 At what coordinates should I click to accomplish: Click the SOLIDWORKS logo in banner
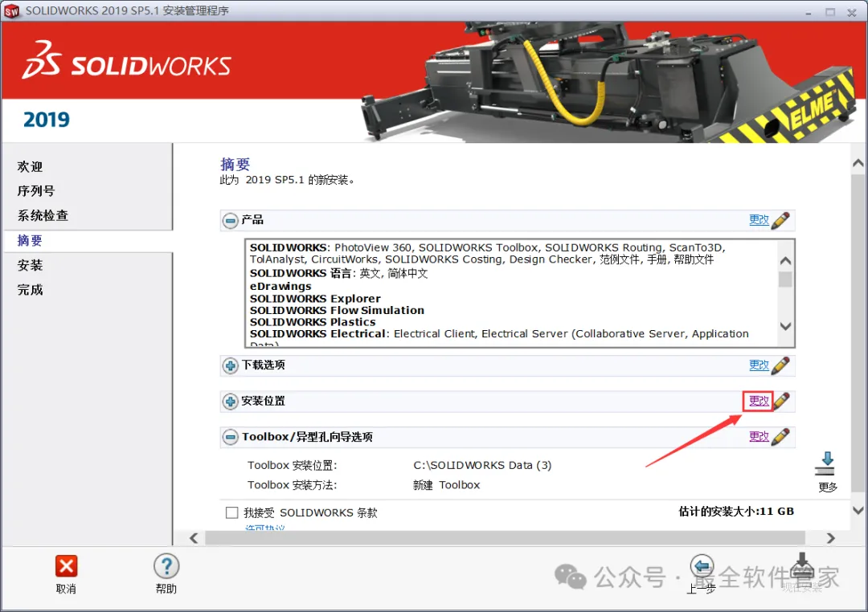pos(127,59)
